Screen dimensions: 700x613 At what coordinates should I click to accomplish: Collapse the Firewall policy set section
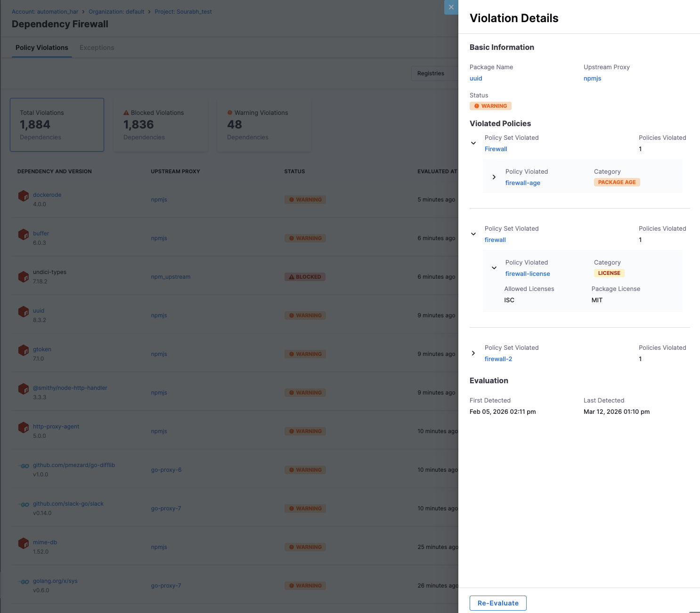point(473,143)
